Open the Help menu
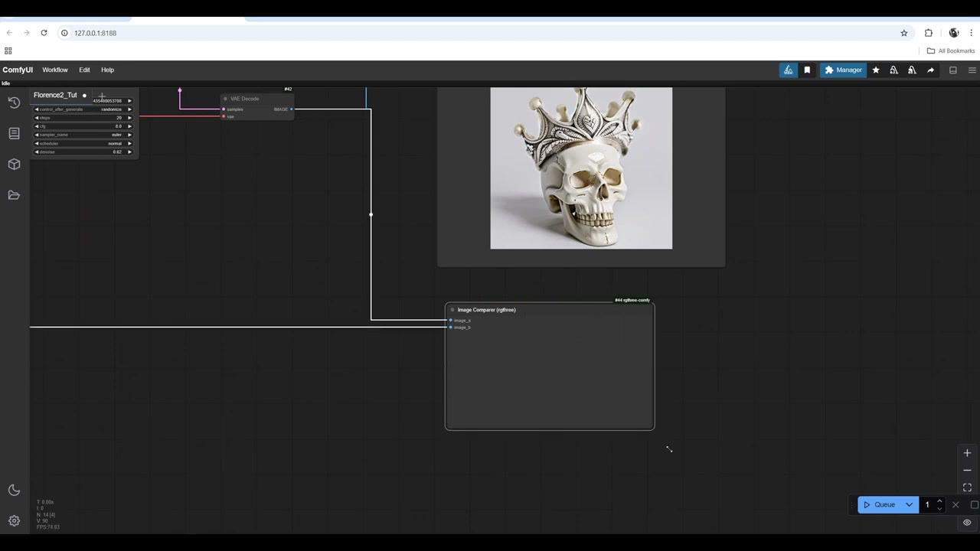This screenshot has width=980, height=551. pos(107,70)
